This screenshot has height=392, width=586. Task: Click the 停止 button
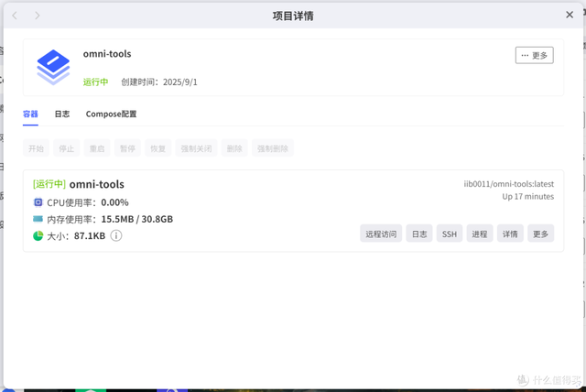pyautogui.click(x=67, y=148)
